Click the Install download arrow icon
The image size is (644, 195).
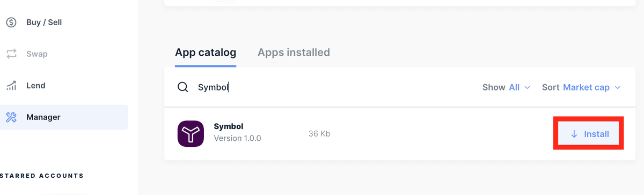574,134
